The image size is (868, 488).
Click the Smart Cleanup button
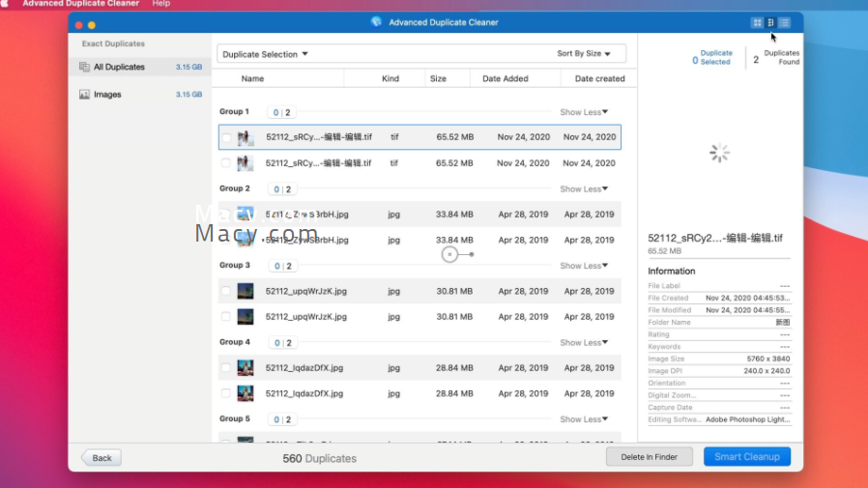click(747, 457)
